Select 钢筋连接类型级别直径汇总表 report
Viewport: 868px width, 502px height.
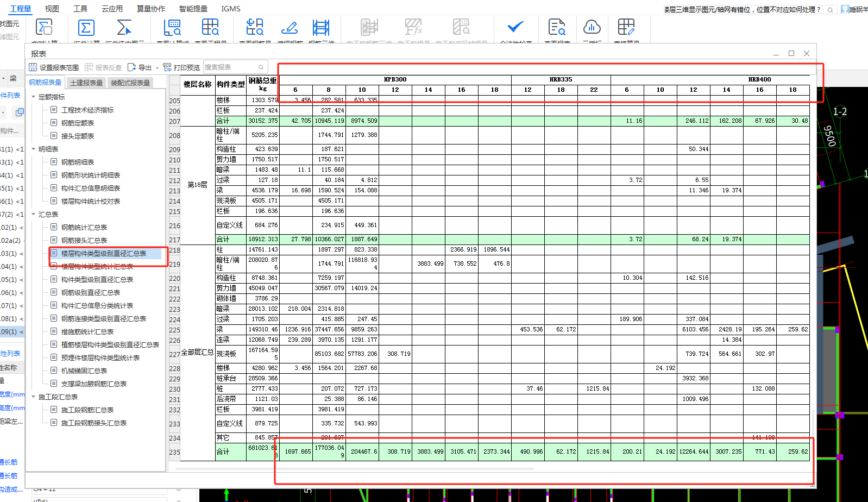(x=104, y=318)
